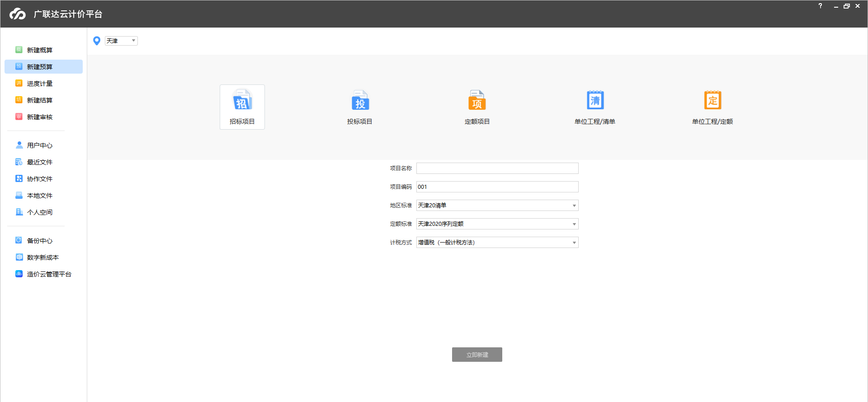Click the 定额项目 label text
The height and width of the screenshot is (402, 868).
coord(477,122)
